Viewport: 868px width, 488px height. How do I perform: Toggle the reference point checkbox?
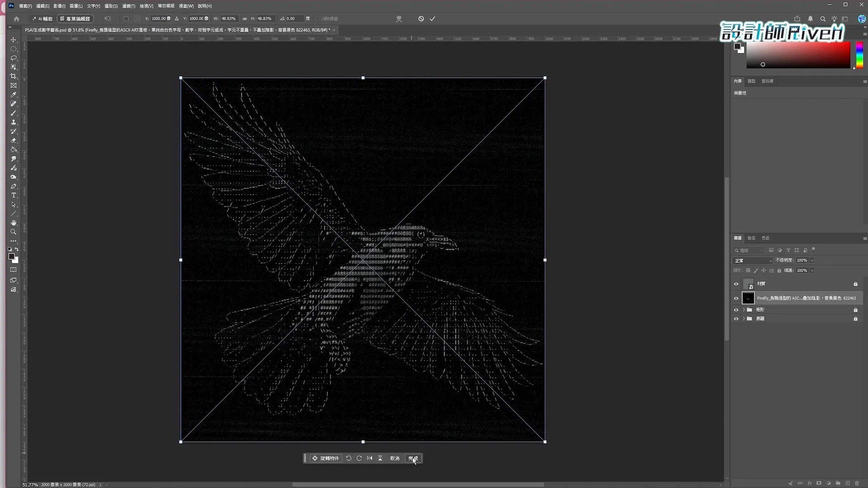(126, 19)
